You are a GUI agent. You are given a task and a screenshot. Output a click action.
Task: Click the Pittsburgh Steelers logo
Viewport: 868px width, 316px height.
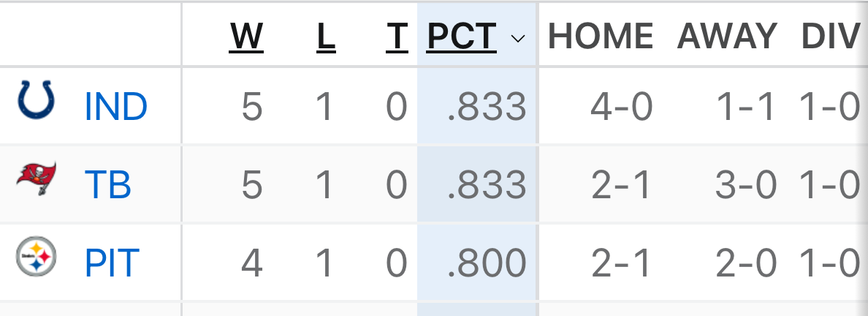[x=36, y=257]
